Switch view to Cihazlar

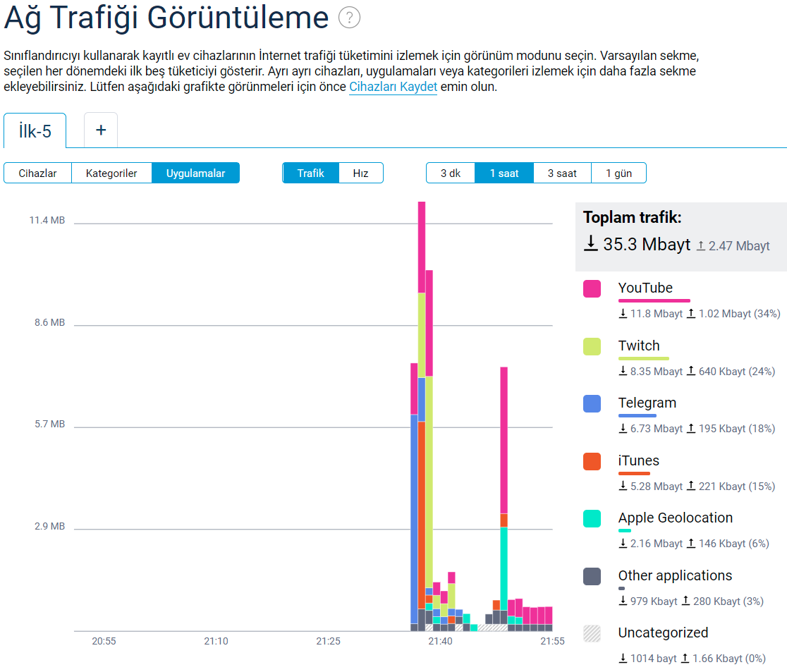(37, 173)
